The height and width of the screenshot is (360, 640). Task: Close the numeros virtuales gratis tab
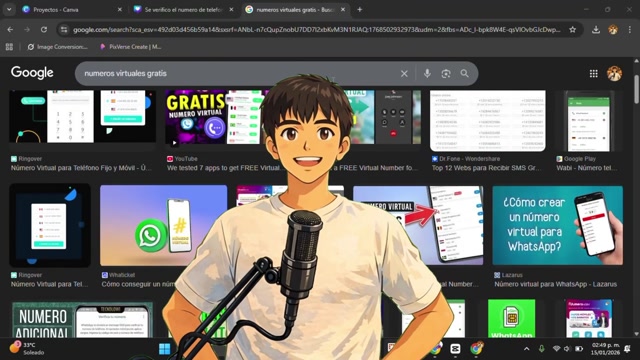tap(343, 9)
